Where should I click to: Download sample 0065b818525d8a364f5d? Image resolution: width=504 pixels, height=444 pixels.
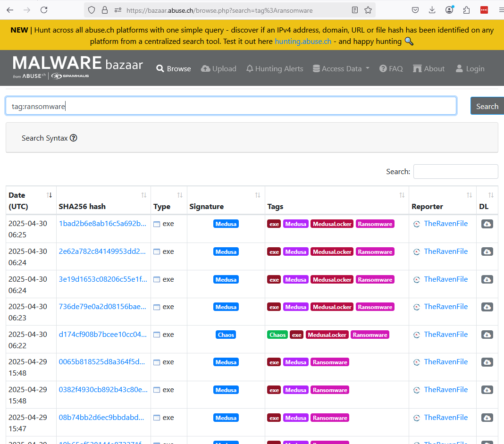tap(487, 362)
